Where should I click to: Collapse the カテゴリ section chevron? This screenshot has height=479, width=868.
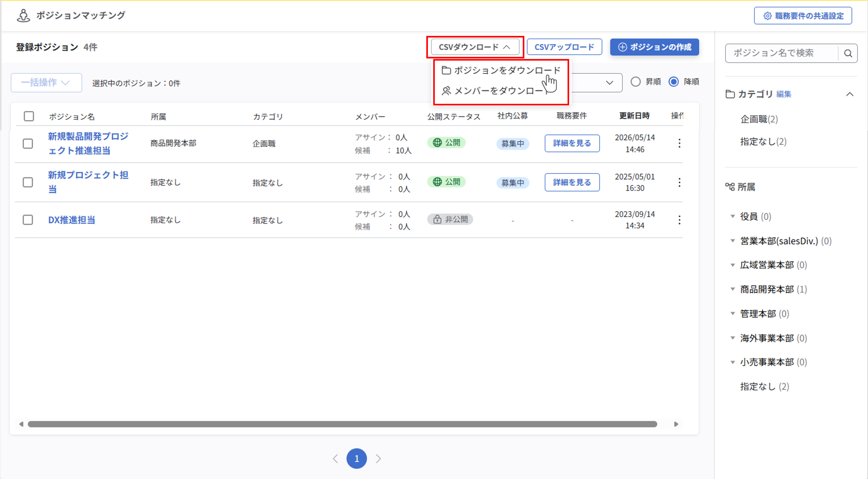[850, 94]
